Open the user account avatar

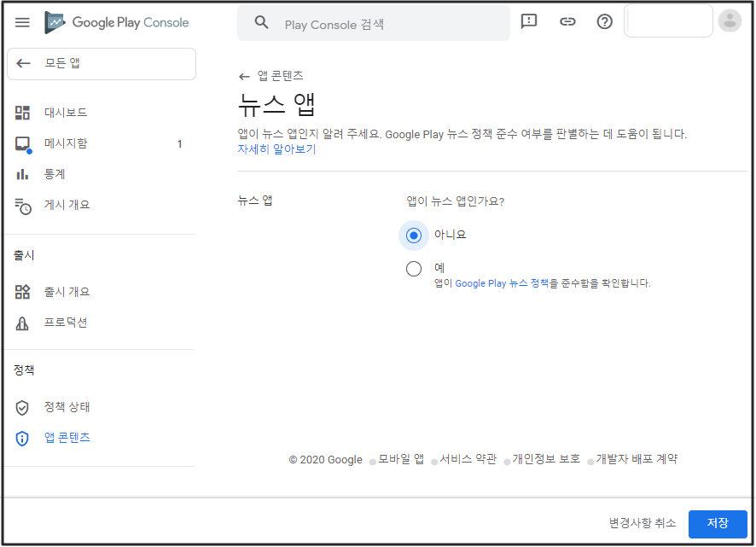[x=730, y=21]
